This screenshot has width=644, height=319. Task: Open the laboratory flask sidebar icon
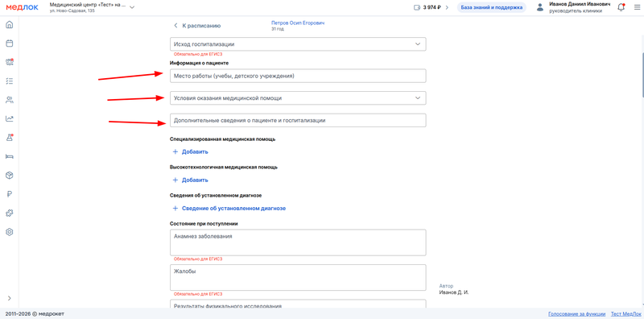coord(10,138)
